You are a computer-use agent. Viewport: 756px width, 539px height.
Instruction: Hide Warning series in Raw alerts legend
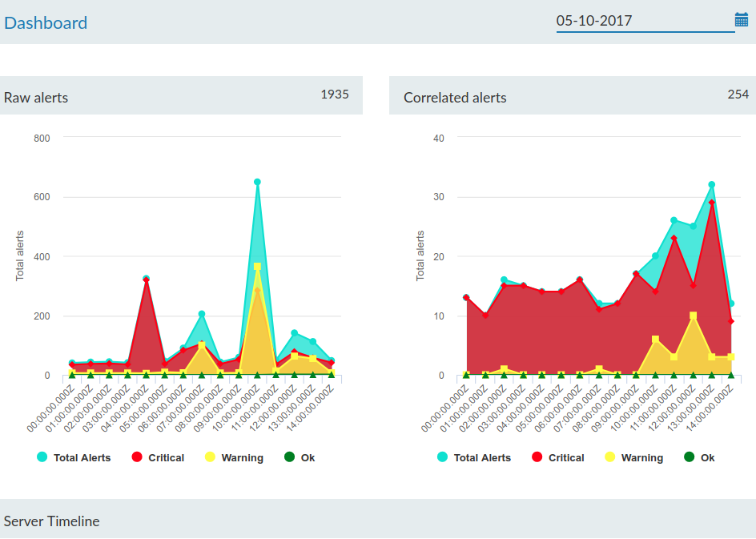(x=234, y=457)
